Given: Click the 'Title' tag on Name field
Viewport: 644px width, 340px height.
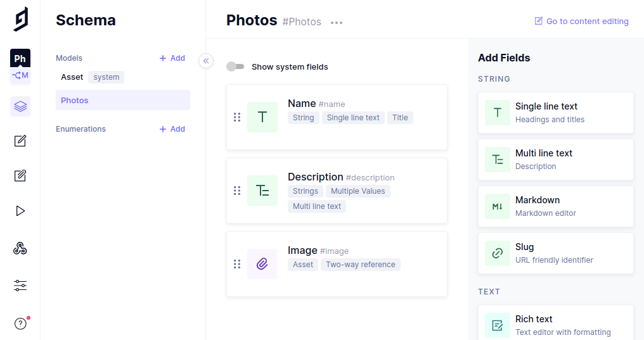Looking at the screenshot, I should 400,118.
